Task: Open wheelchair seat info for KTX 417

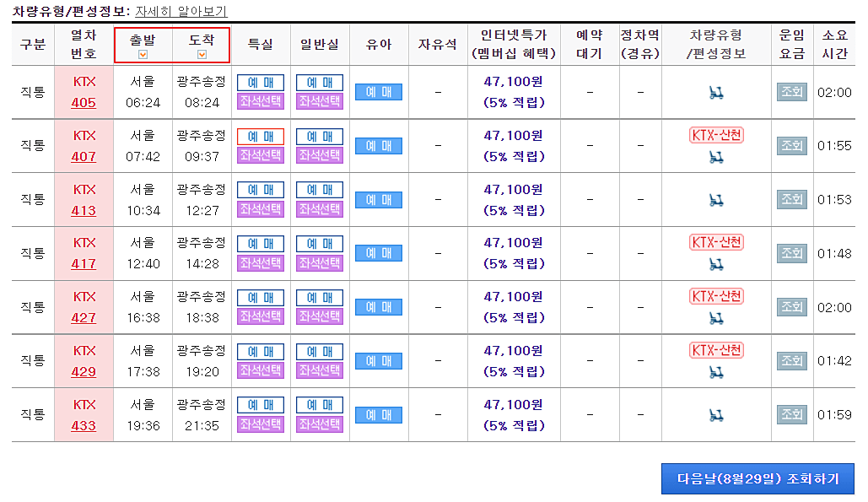Action: [x=716, y=265]
